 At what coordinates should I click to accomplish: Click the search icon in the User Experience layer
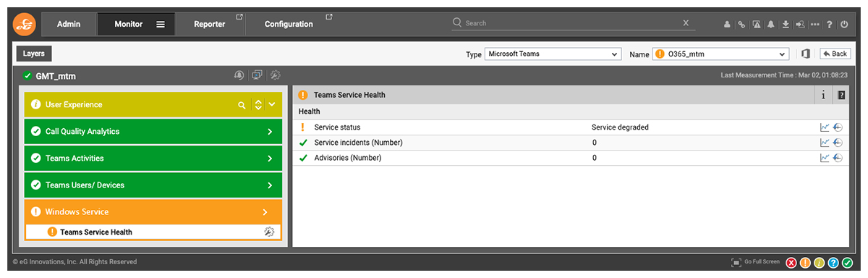242,105
